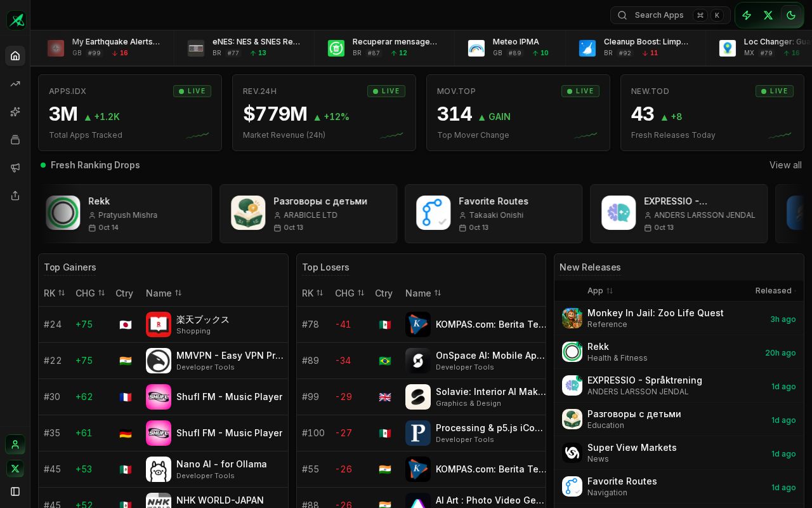Open the Rekk fresh drop card
812x508 pixels.
coord(125,214)
